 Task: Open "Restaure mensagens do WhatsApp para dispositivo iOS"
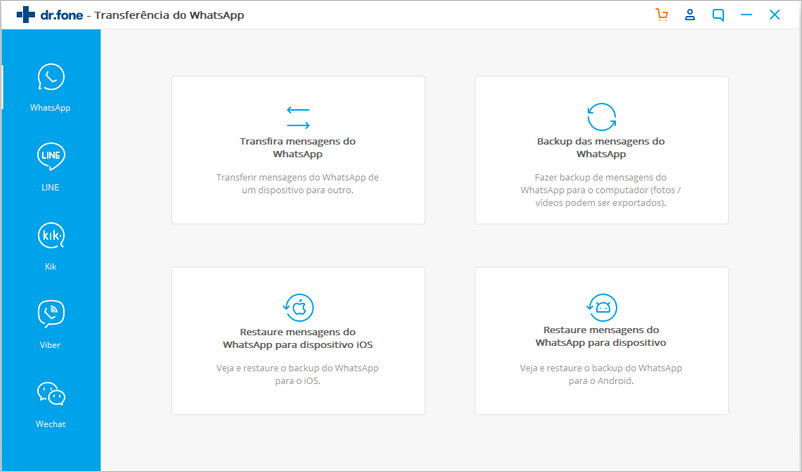coord(298,338)
